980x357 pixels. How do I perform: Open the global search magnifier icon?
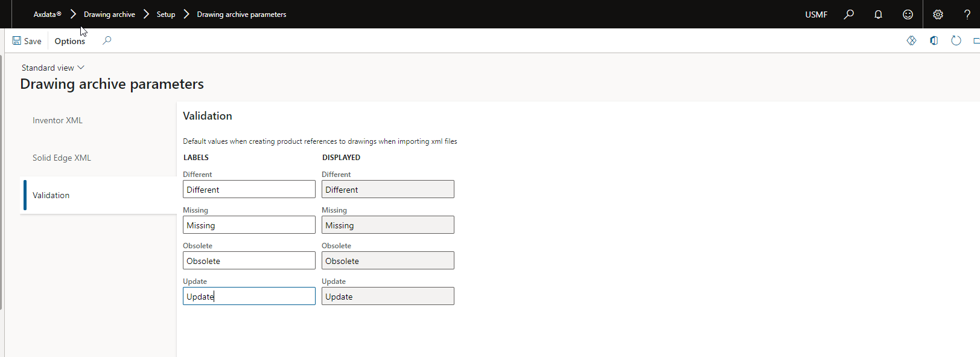point(849,14)
